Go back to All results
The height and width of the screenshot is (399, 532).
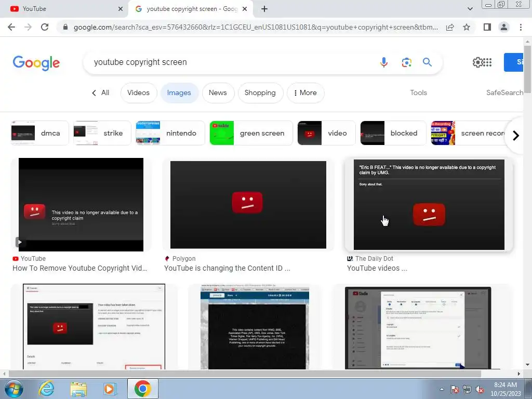pyautogui.click(x=101, y=92)
